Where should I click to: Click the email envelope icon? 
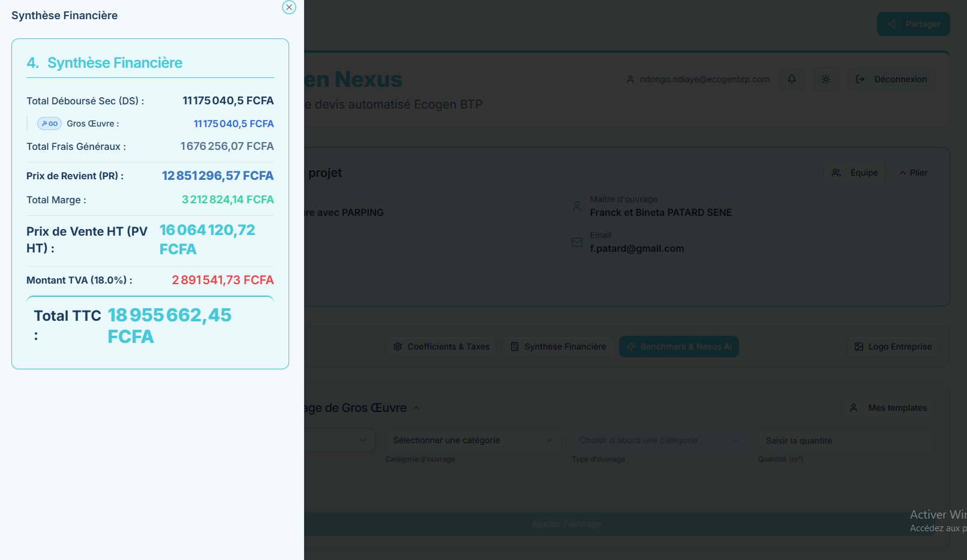point(577,242)
